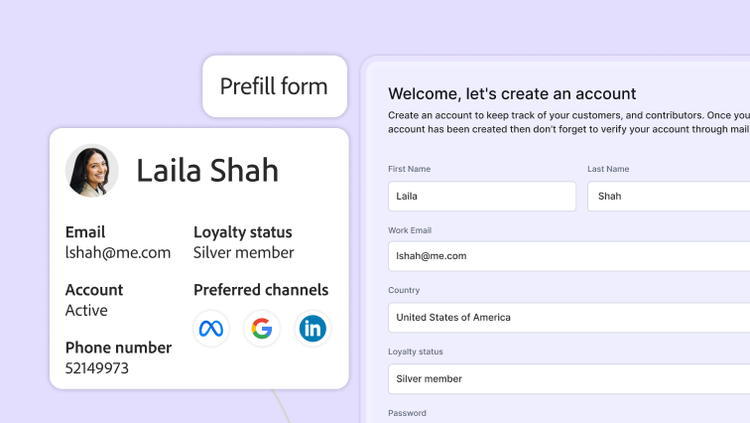Click the lshah@me.com email in profile card

[x=118, y=253]
